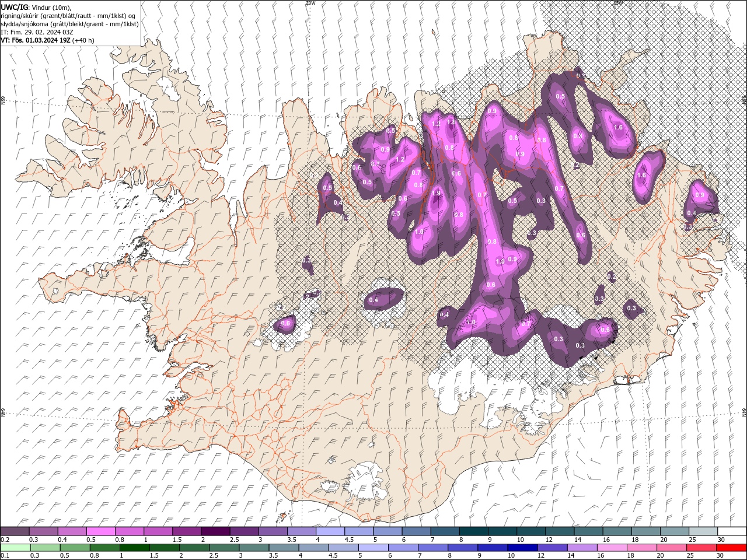This screenshot has width=747, height=560.
Task: Select the 25 pinkish-red swatch in the lower legend row
Action: click(x=701, y=547)
